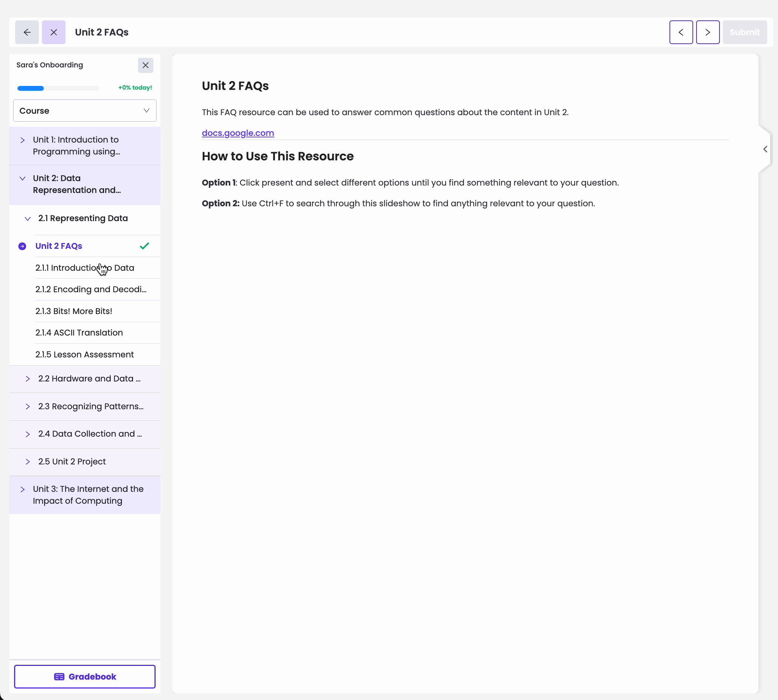Click the close (X) icon in header
Viewport: 778px width, 700px height.
[x=54, y=32]
